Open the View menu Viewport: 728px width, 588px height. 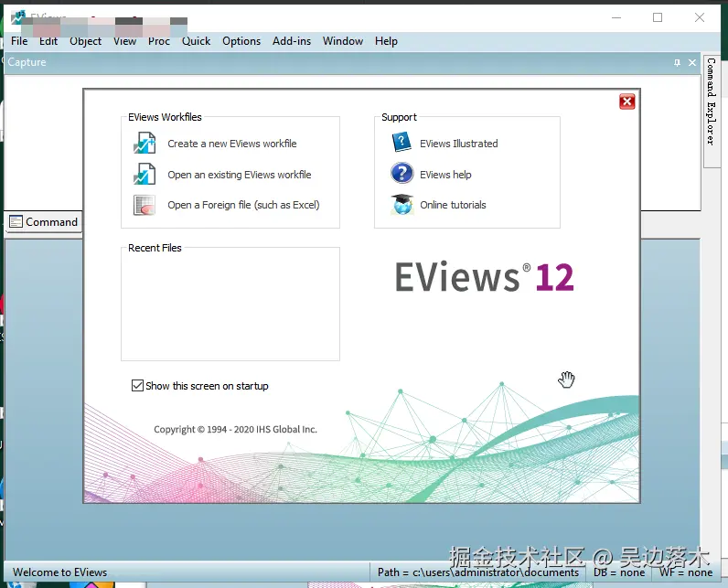(x=125, y=41)
